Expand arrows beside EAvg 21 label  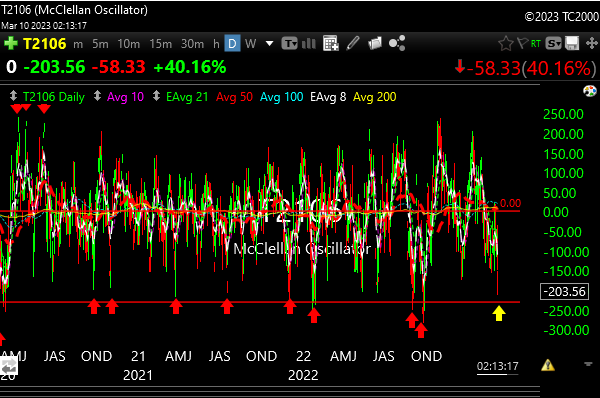point(156,96)
